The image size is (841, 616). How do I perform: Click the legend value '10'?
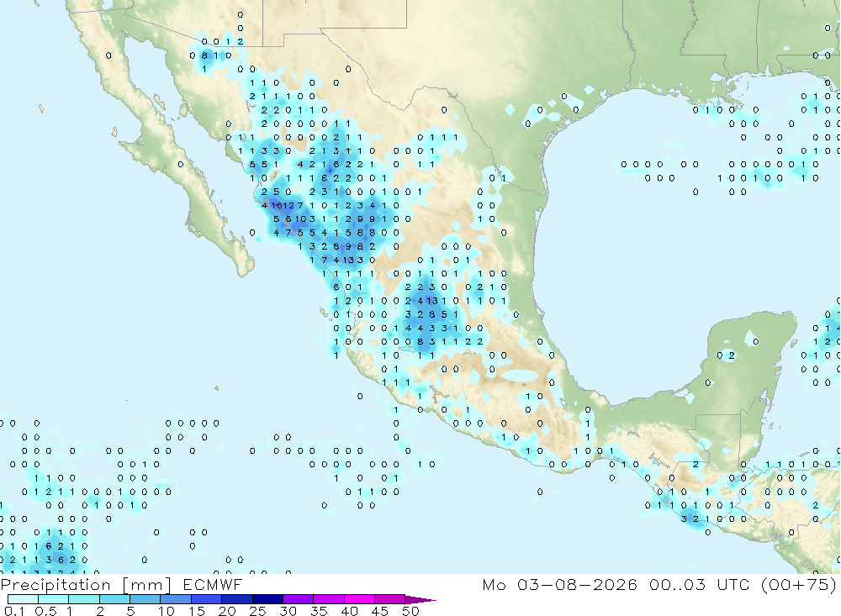(167, 611)
